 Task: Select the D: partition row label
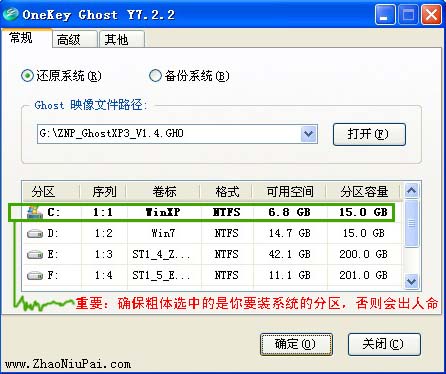click(53, 233)
